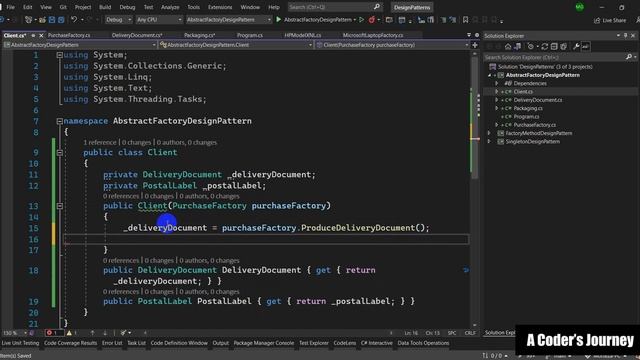The image size is (640, 360).
Task: Switch to MicrosoftLaptopFactory.cs tab
Action: click(373, 36)
